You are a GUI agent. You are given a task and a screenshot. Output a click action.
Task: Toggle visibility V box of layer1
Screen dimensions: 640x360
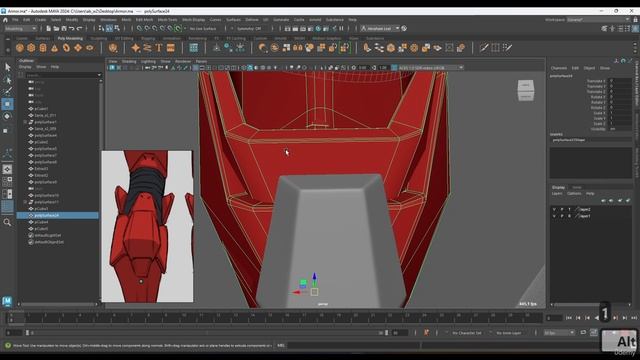point(554,216)
